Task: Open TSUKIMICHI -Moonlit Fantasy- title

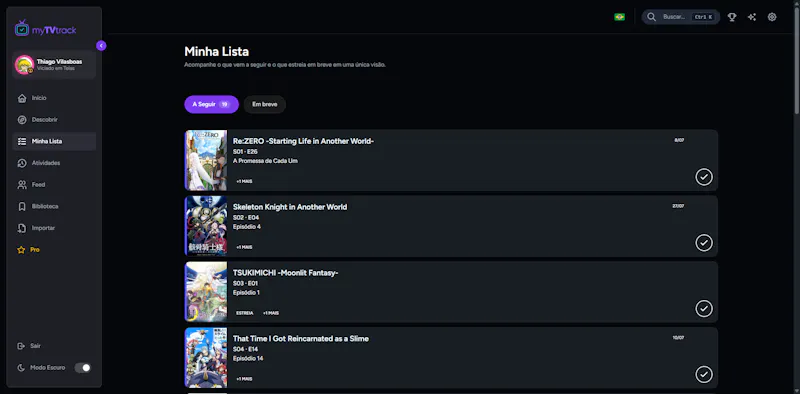Action: point(286,273)
